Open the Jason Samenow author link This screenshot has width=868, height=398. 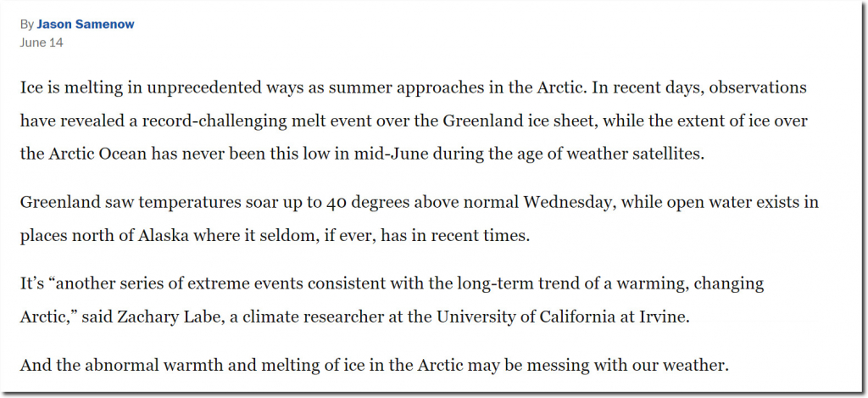pos(86,25)
